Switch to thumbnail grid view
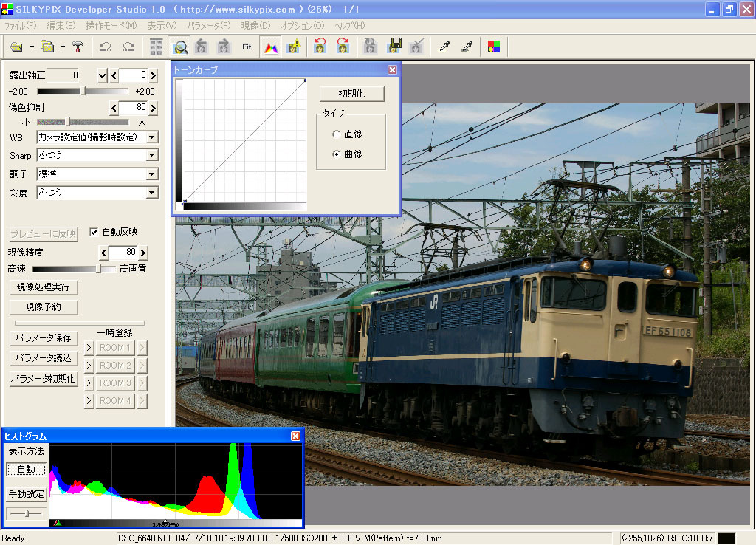The height and width of the screenshot is (545, 756). [156, 47]
